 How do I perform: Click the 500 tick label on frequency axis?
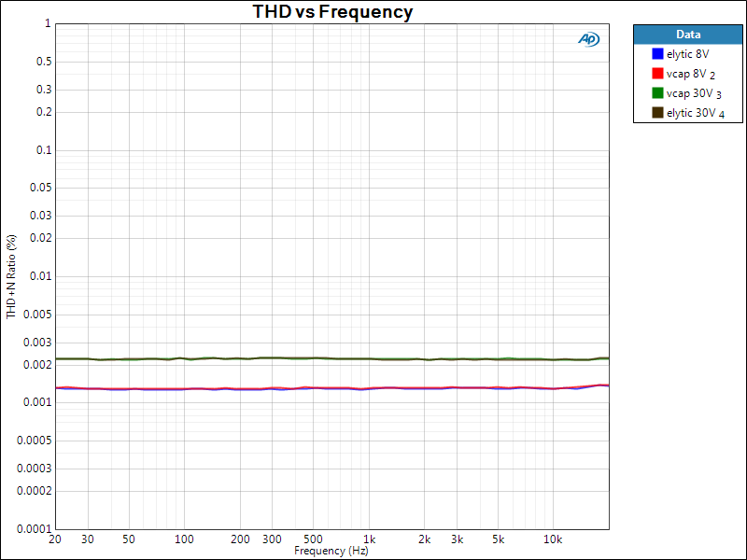coord(313,539)
